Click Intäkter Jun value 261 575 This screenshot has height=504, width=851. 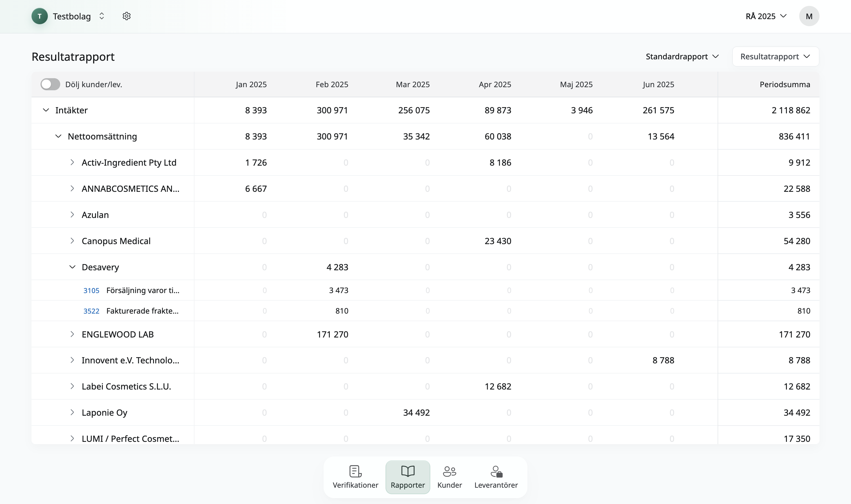[659, 110]
